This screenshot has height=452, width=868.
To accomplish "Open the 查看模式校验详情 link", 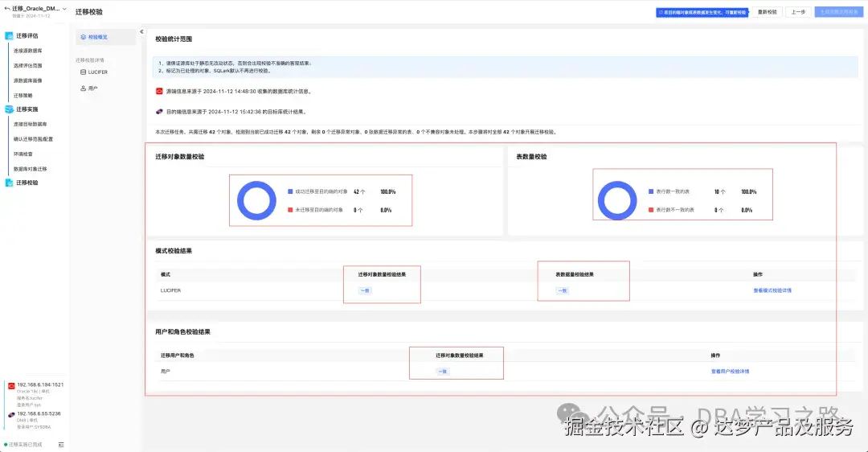I will click(772, 290).
